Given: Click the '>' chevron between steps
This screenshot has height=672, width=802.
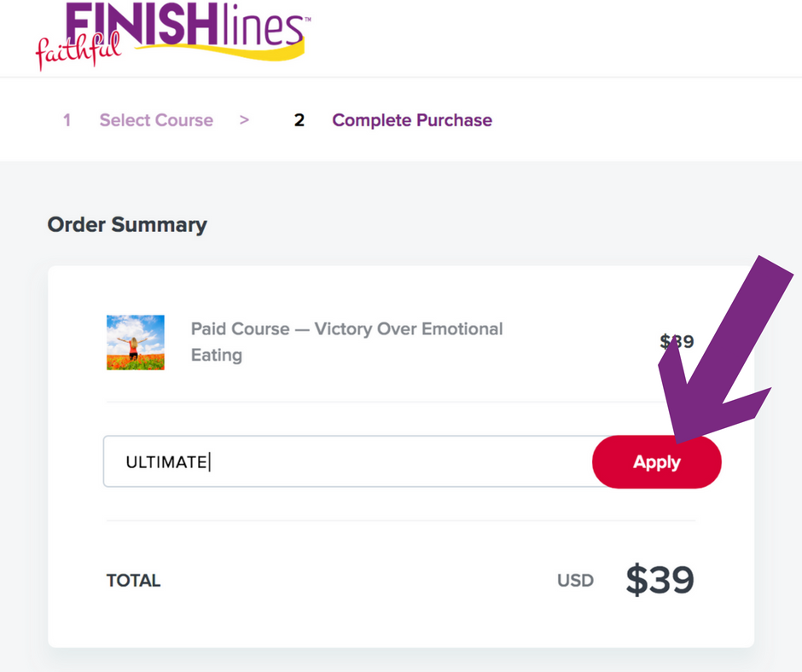Looking at the screenshot, I should [245, 120].
